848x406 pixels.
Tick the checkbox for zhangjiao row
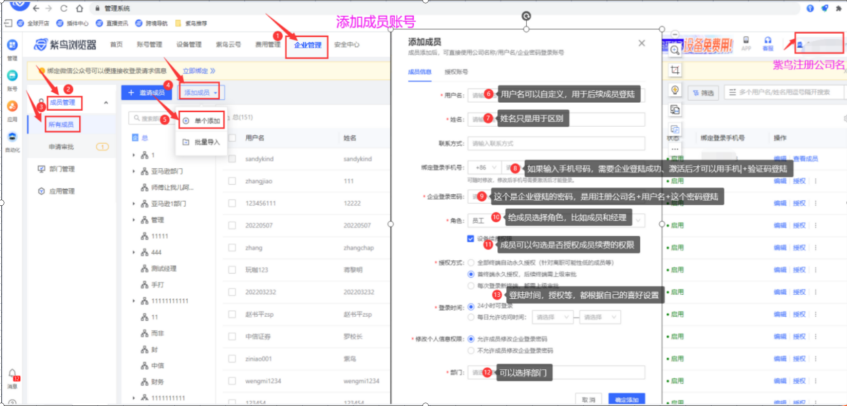click(232, 181)
